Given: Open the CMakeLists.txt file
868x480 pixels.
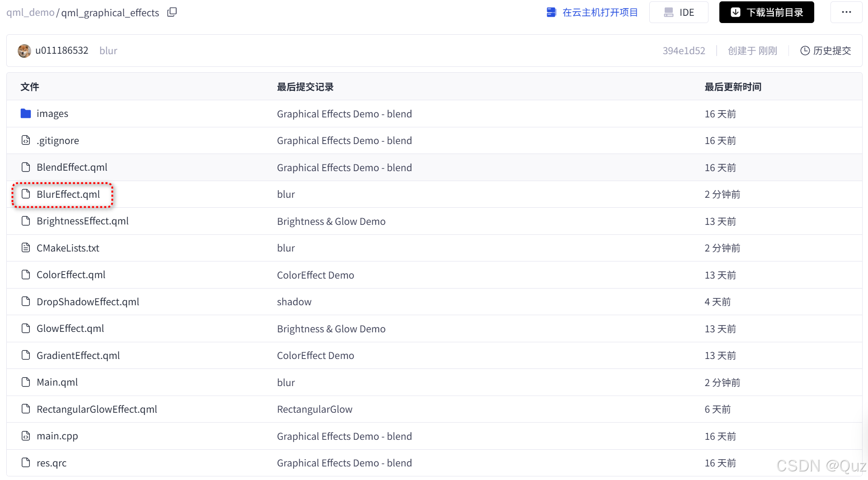Looking at the screenshot, I should click(x=68, y=248).
